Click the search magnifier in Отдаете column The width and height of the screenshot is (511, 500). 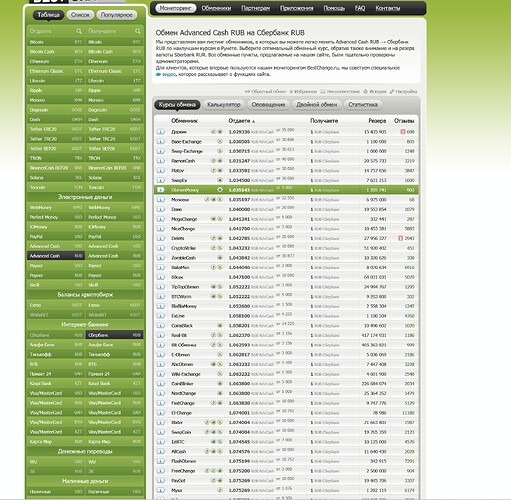79,31
